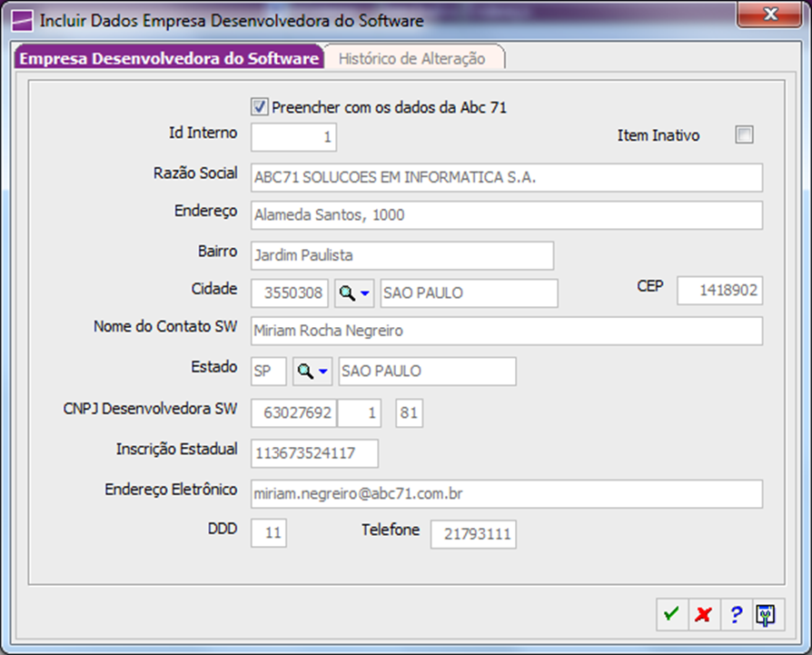
Task: Click the Cidade magnifier search icon
Action: [x=346, y=293]
